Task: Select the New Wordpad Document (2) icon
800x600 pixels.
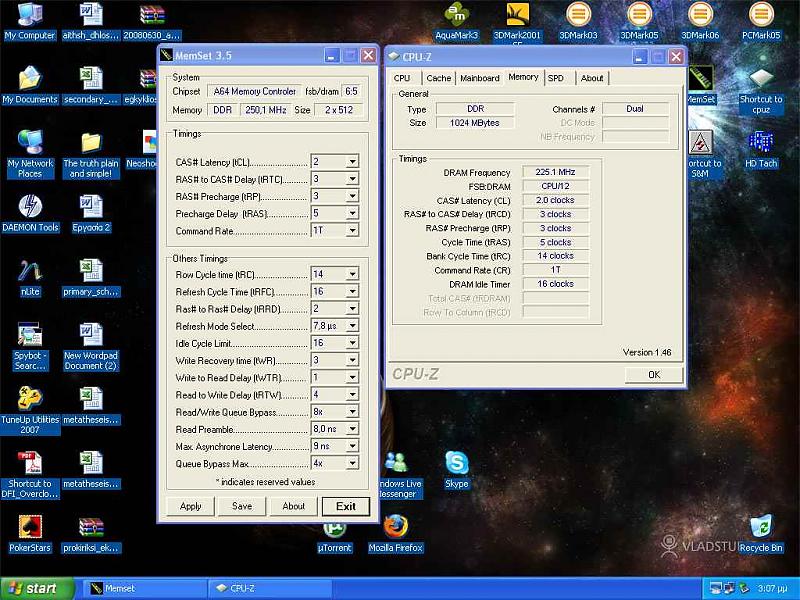Action: [x=91, y=346]
